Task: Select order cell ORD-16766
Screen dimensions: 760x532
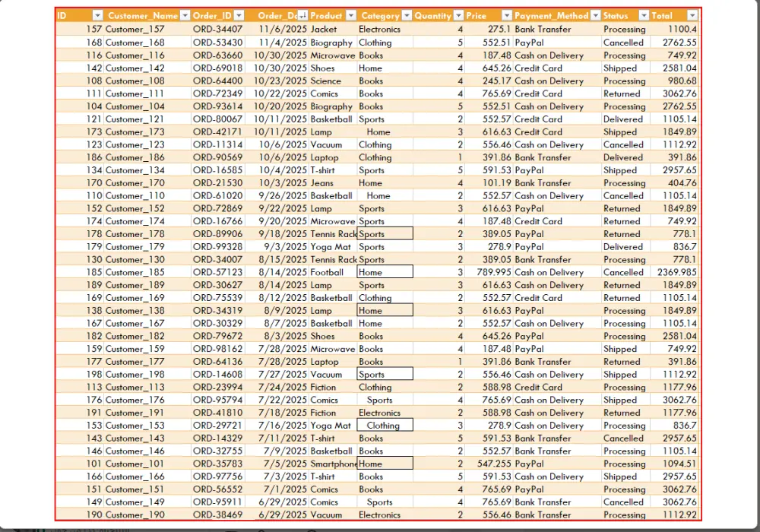Action: 217,221
